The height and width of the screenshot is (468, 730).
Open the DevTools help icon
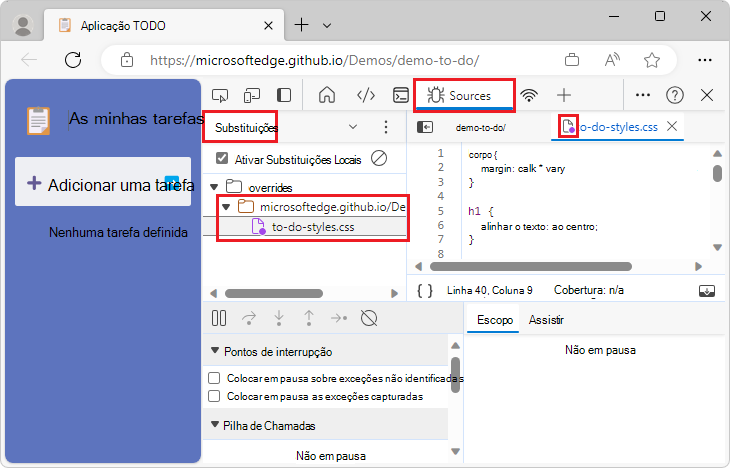click(675, 95)
